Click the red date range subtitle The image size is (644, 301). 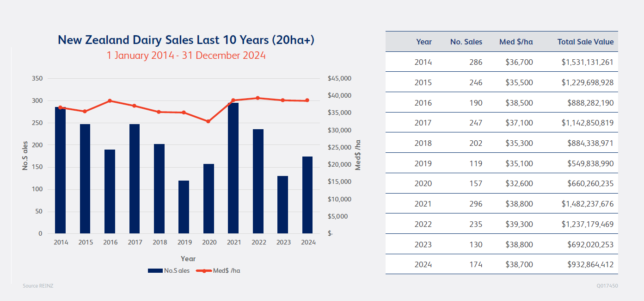(186, 56)
